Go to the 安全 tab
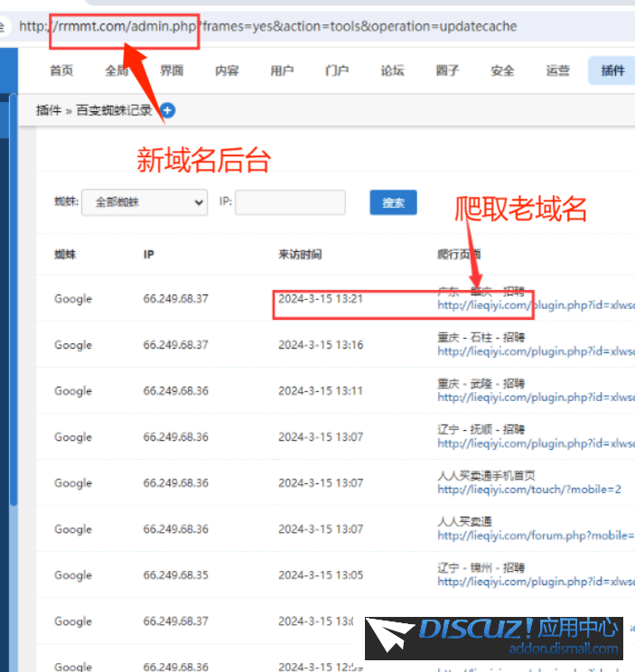Viewport: 635px width, 672px height. 502,71
